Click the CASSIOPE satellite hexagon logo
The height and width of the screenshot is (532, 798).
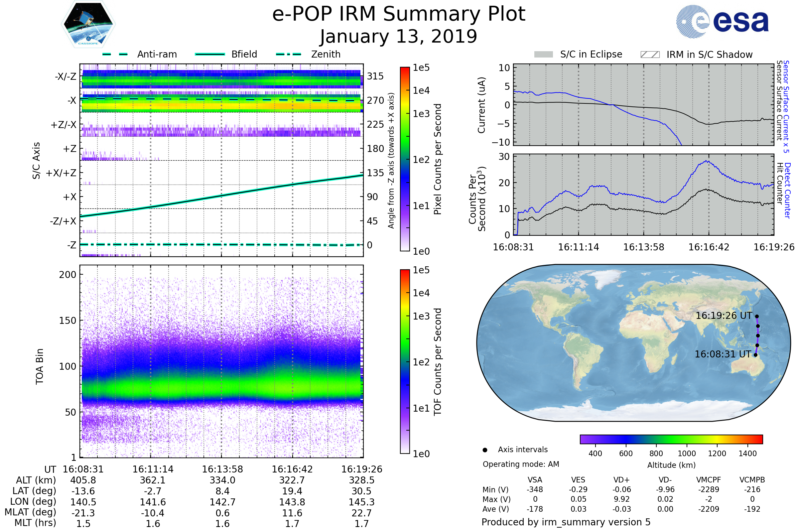(x=88, y=24)
